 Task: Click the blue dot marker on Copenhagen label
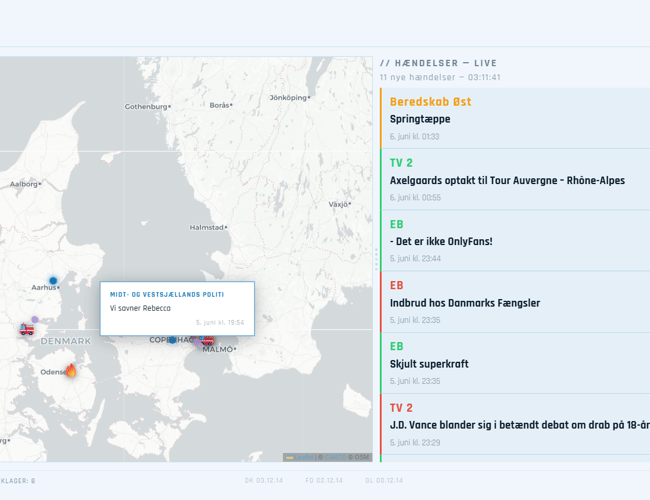click(172, 340)
